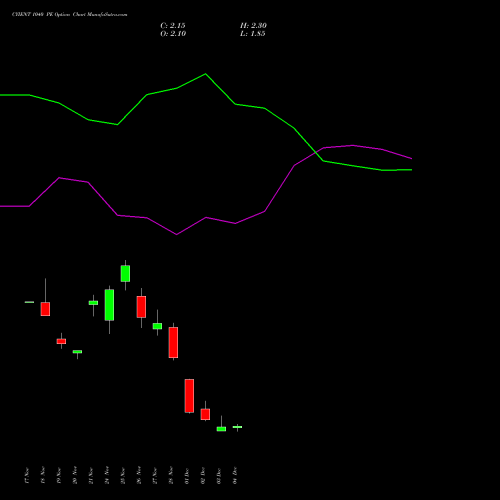Click the high value H: 2.30
The width and height of the screenshot is (500, 500).
(253, 25)
